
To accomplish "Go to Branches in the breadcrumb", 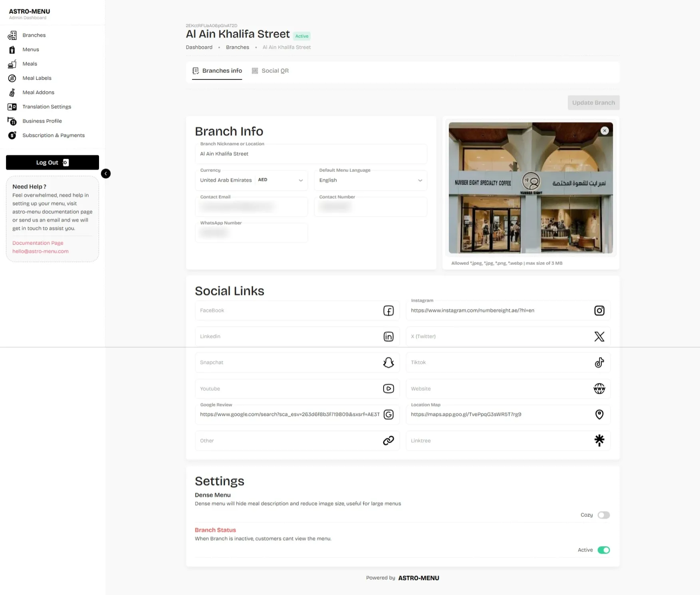I will pyautogui.click(x=238, y=47).
